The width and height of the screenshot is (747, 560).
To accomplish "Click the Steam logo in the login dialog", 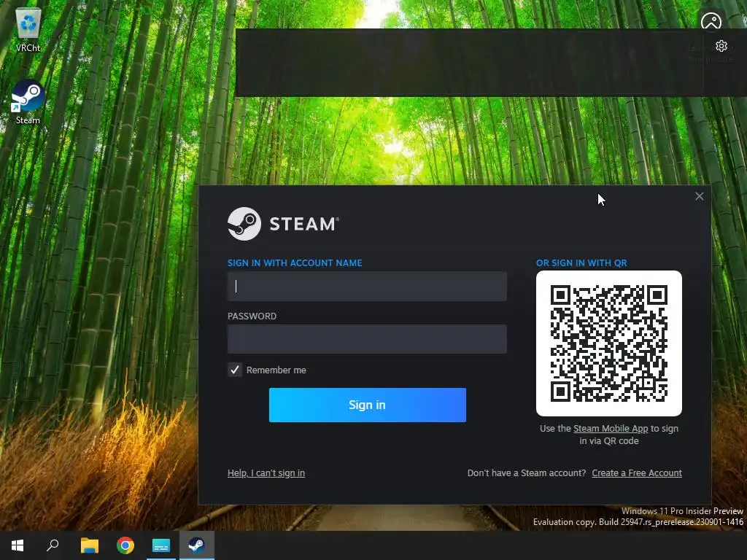I will [284, 224].
